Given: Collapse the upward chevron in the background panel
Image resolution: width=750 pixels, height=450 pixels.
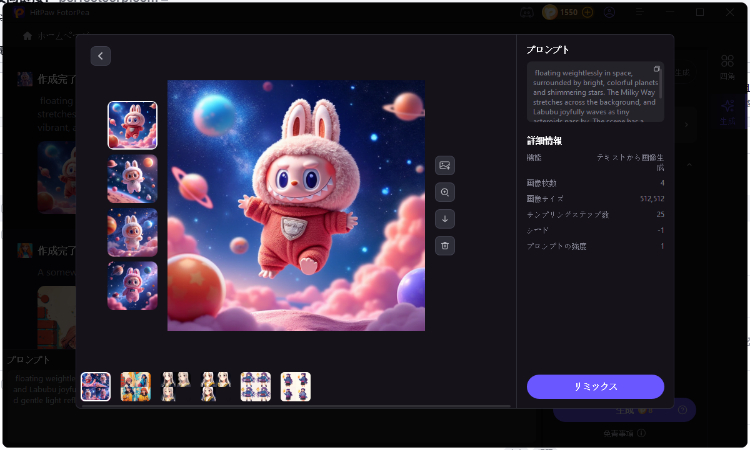Looking at the screenshot, I should 689,165.
